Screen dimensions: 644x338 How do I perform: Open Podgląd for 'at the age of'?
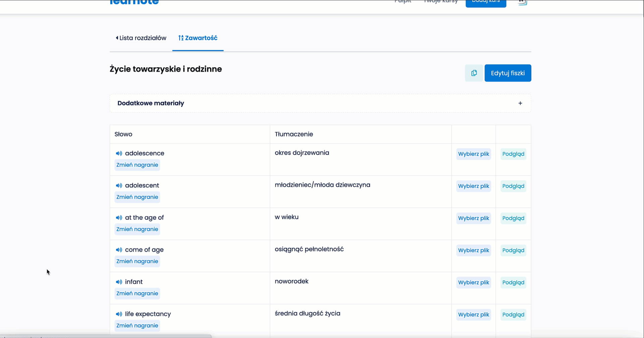point(513,218)
